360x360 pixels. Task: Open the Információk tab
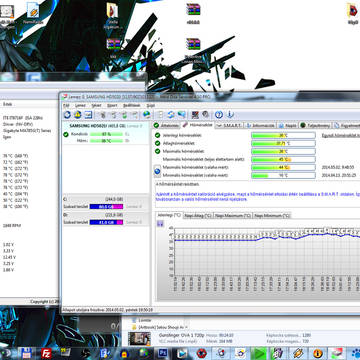(x=260, y=125)
